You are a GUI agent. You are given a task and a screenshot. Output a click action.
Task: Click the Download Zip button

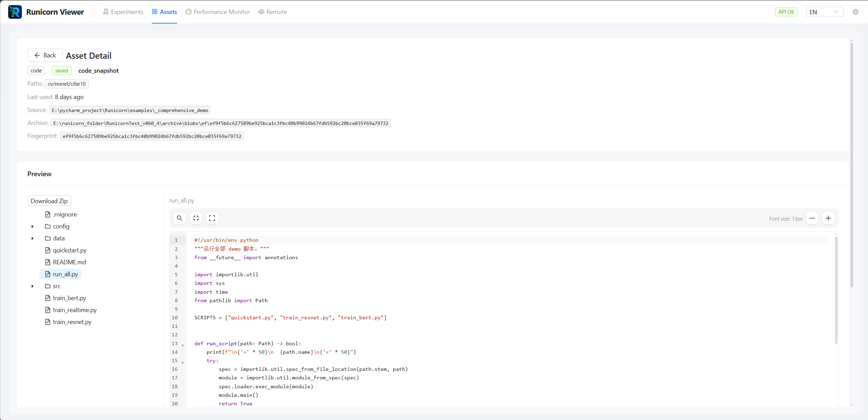coord(49,201)
